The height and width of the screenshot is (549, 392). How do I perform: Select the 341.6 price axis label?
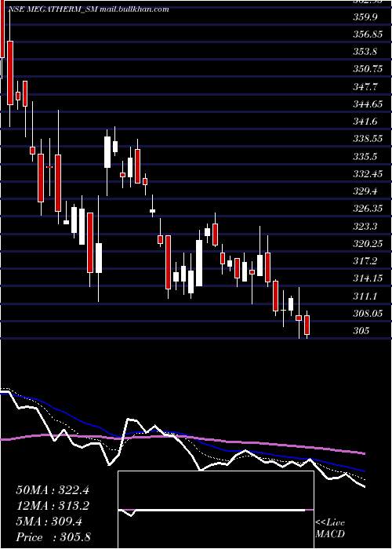pos(365,121)
